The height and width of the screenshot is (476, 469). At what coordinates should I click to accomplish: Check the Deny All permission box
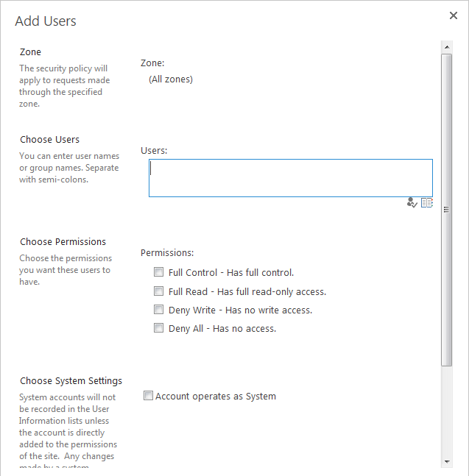pos(158,328)
